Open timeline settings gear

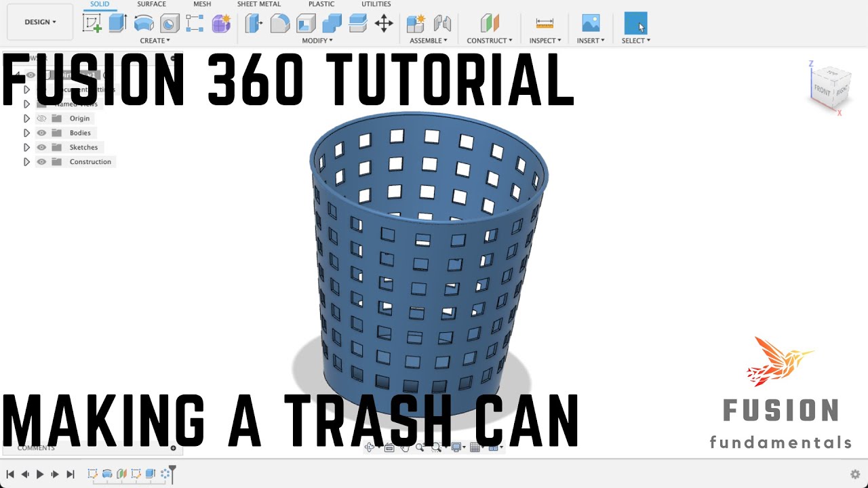[x=855, y=474]
